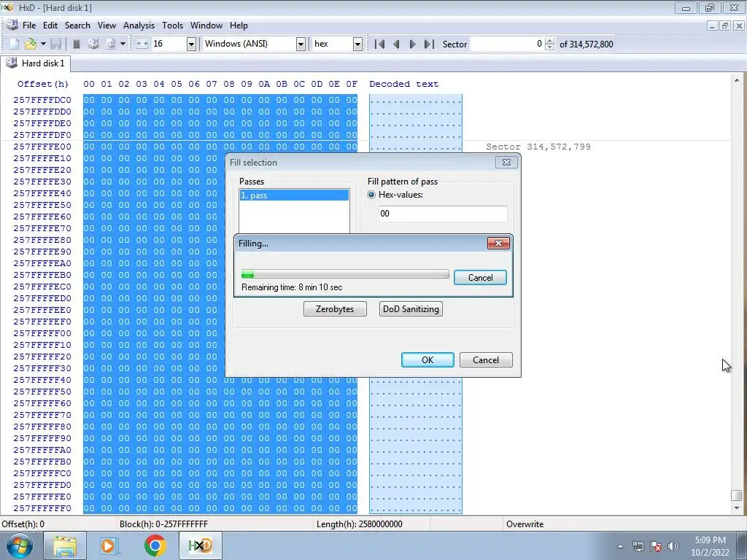Close the Fill selection dialog

(x=506, y=163)
